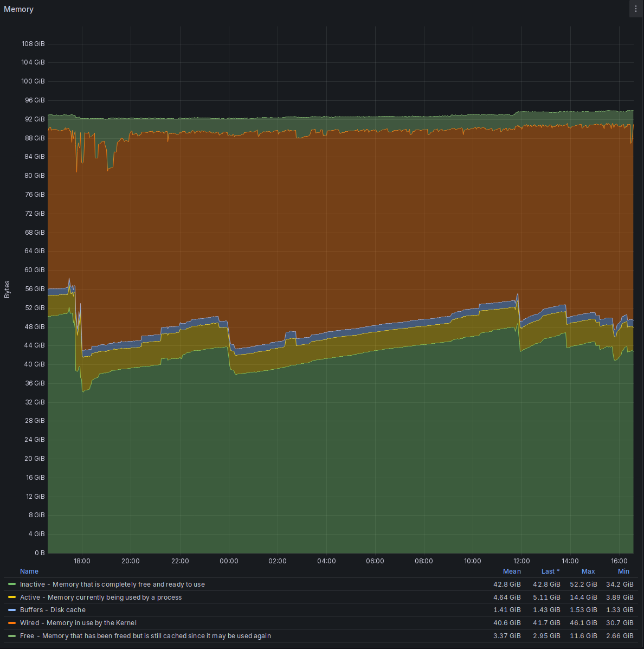Toggle the Active memory series in legend
Screen dimensions: 644x649
click(x=100, y=597)
